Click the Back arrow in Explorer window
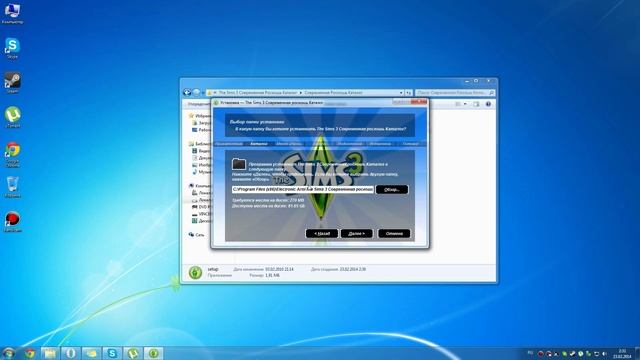This screenshot has width=640, height=360. (x=187, y=93)
